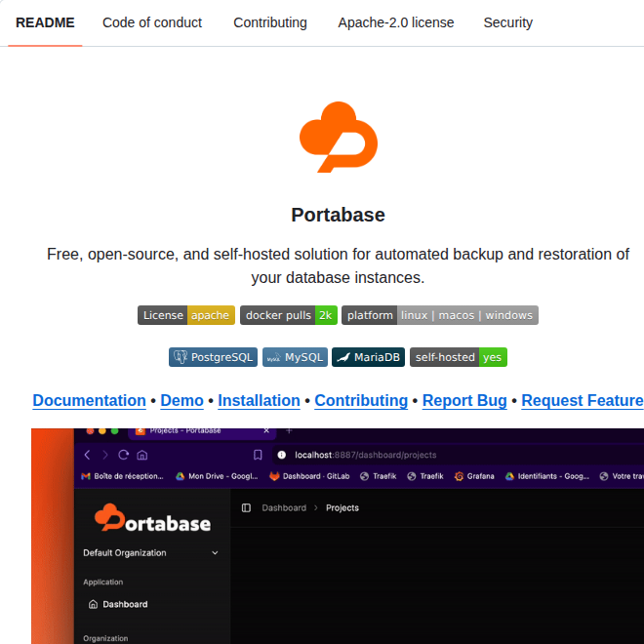
Task: Open the Security tab
Action: pyautogui.click(x=507, y=22)
